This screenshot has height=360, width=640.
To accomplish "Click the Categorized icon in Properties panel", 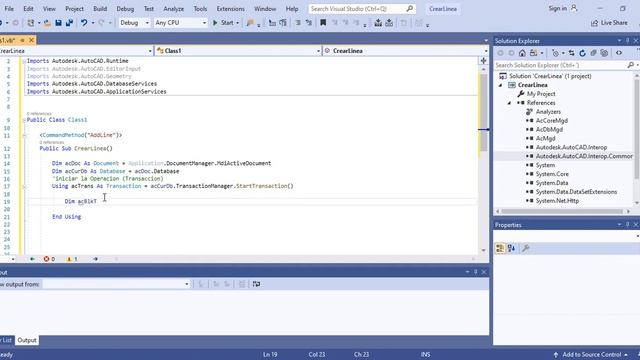I will tap(500, 248).
